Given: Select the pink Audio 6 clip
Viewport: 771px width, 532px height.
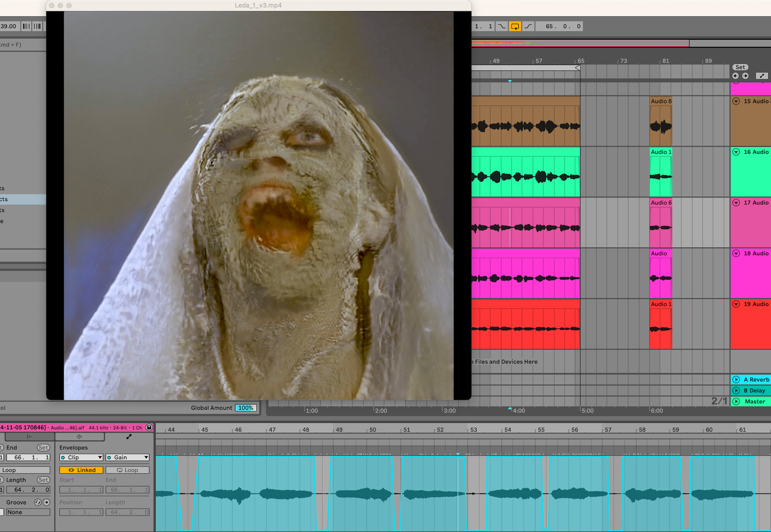Looking at the screenshot, I should tap(661, 223).
